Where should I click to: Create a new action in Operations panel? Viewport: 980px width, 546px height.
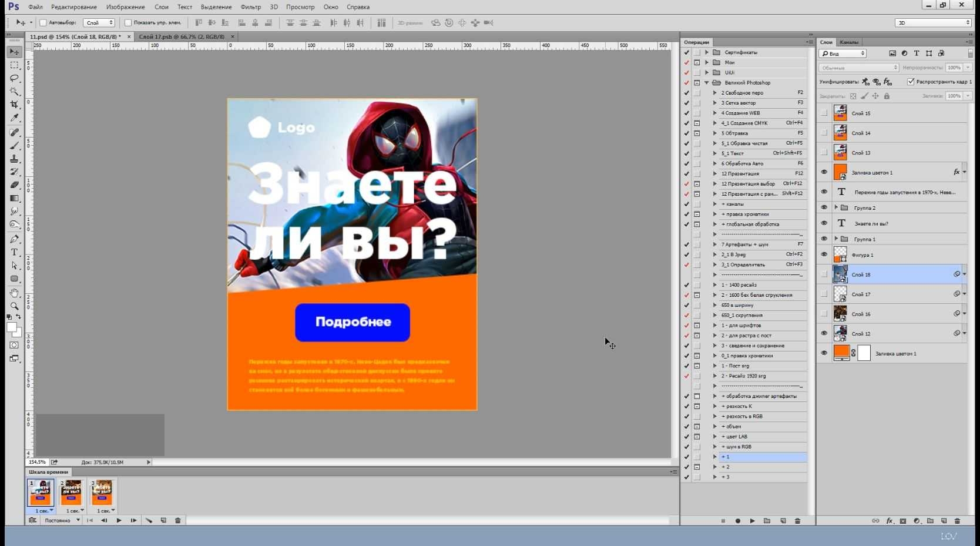point(783,521)
